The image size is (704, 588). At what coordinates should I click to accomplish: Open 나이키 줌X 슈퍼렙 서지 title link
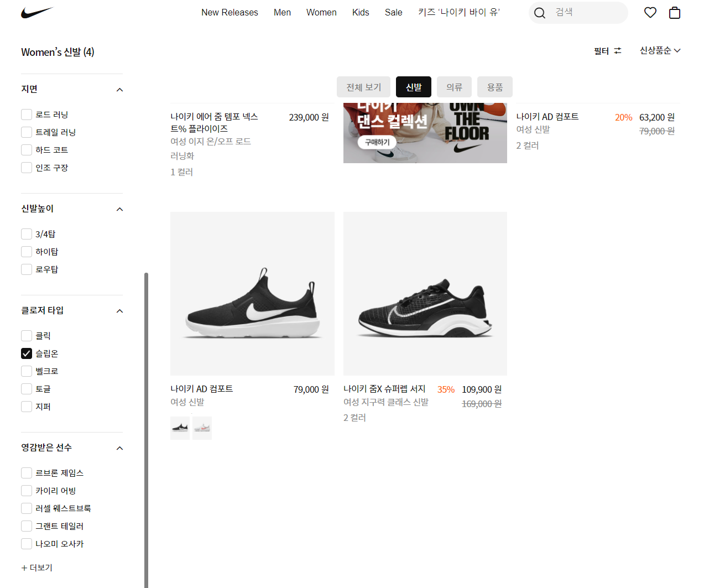(384, 389)
